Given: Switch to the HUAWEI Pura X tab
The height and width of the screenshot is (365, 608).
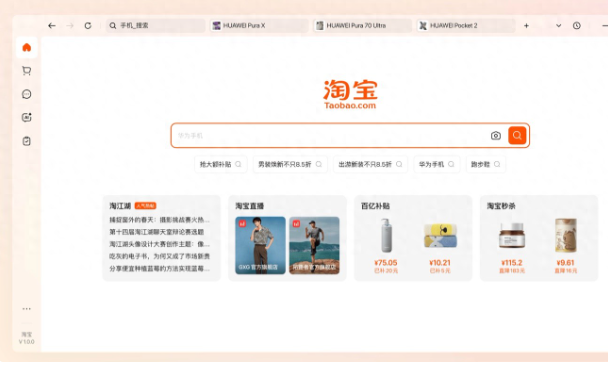Looking at the screenshot, I should pyautogui.click(x=259, y=26).
